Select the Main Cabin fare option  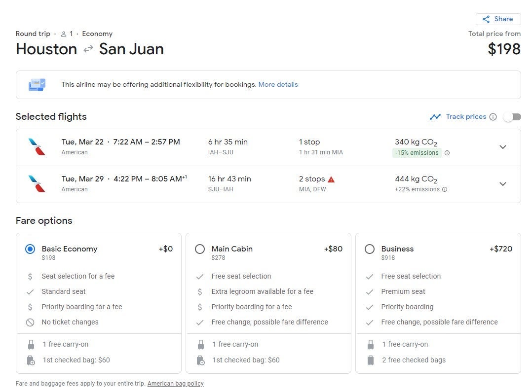coord(200,249)
